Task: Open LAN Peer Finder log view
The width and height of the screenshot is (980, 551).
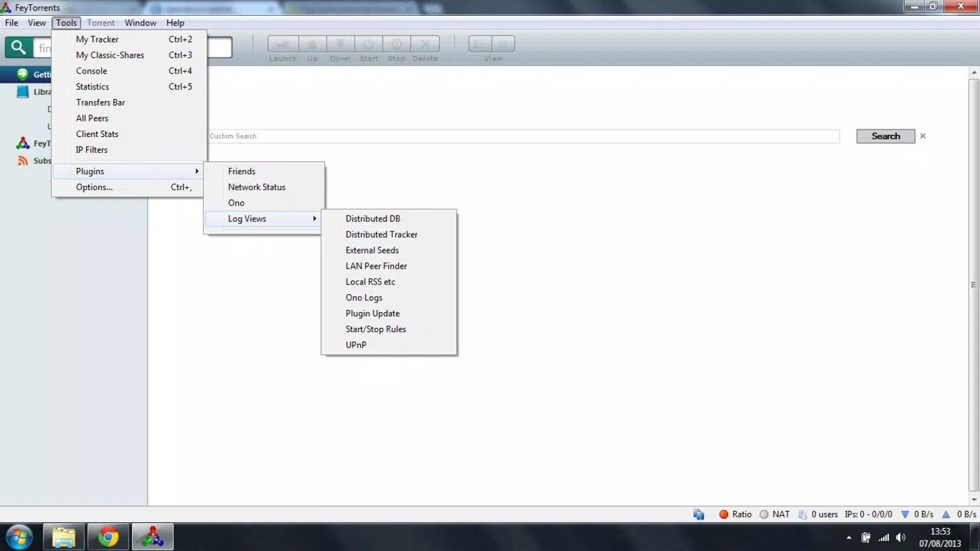Action: point(388,267)
